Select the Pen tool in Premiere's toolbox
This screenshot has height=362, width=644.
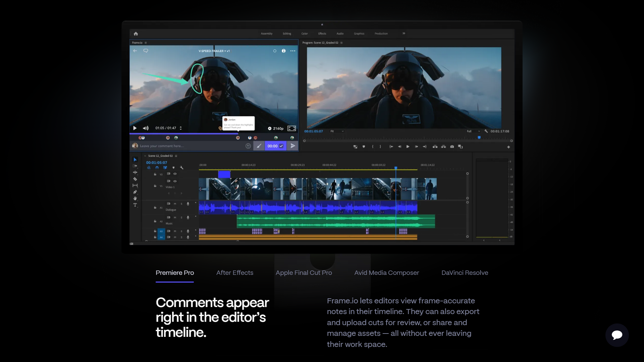(x=135, y=192)
